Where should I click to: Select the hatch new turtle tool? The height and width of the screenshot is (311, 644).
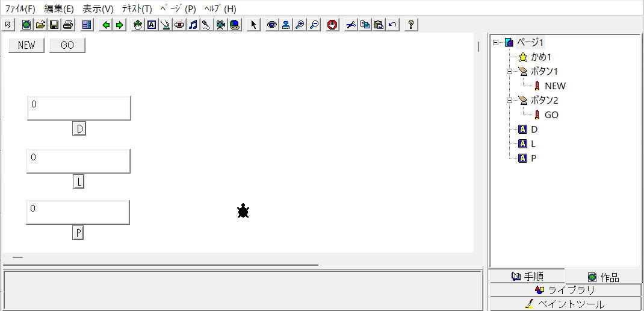tap(138, 25)
